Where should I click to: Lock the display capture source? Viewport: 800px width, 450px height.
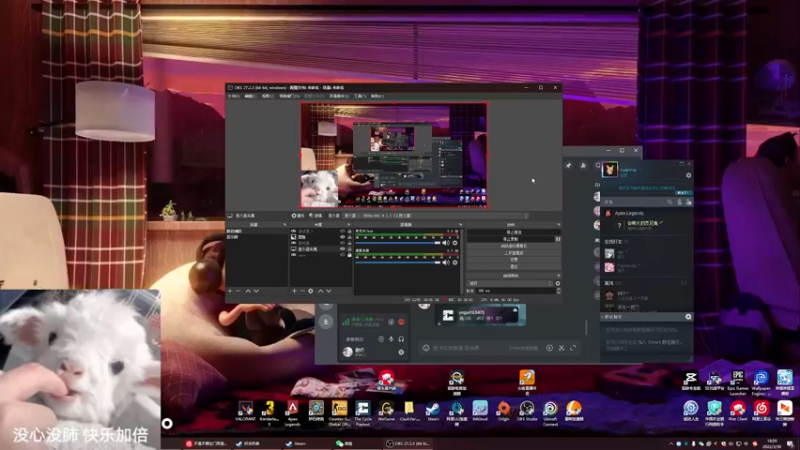[349, 249]
